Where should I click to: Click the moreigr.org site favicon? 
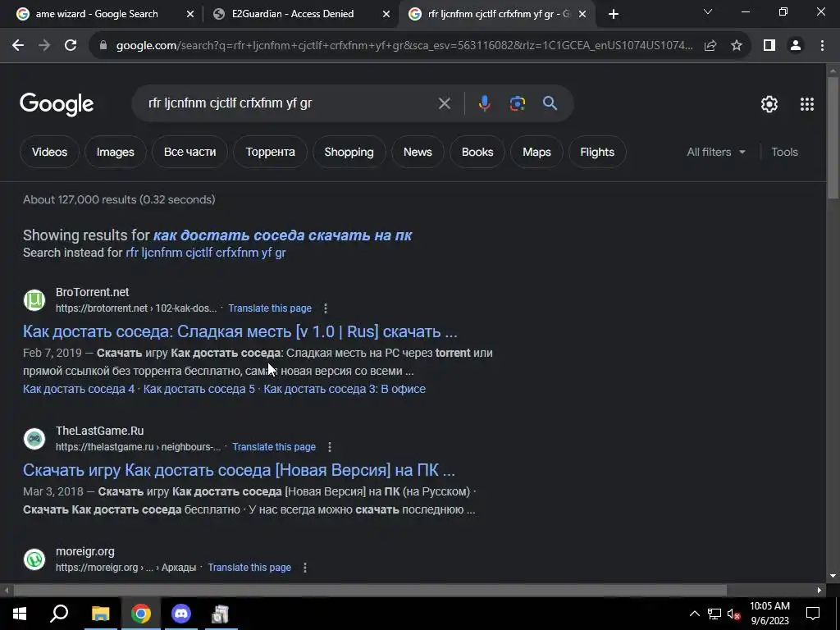tap(34, 559)
